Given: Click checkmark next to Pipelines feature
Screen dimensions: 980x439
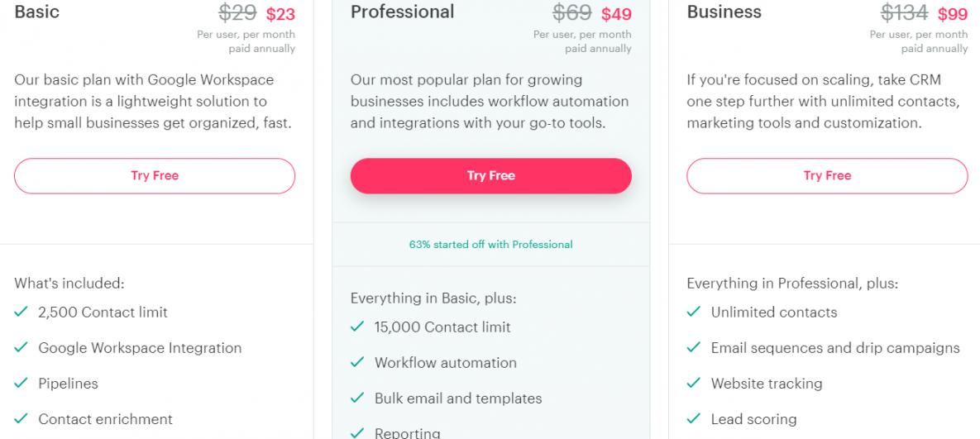Looking at the screenshot, I should [x=22, y=384].
